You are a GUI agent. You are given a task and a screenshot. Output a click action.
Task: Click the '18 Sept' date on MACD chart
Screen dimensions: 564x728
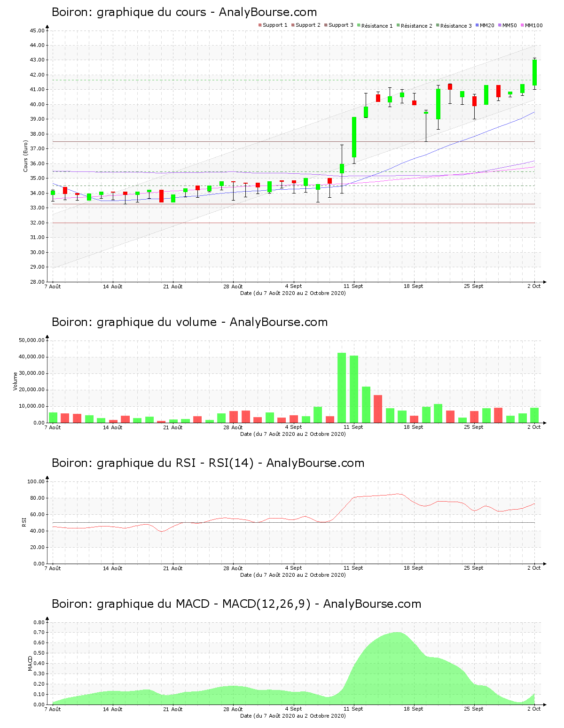tap(414, 709)
